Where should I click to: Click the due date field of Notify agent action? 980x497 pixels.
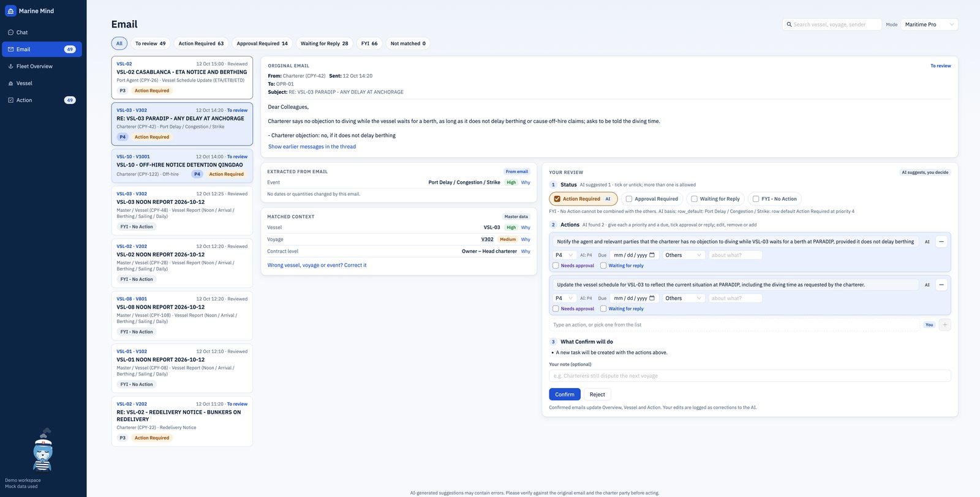[634, 255]
